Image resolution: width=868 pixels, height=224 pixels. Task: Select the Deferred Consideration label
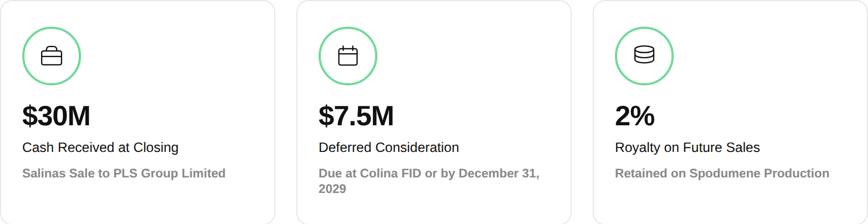pos(388,147)
